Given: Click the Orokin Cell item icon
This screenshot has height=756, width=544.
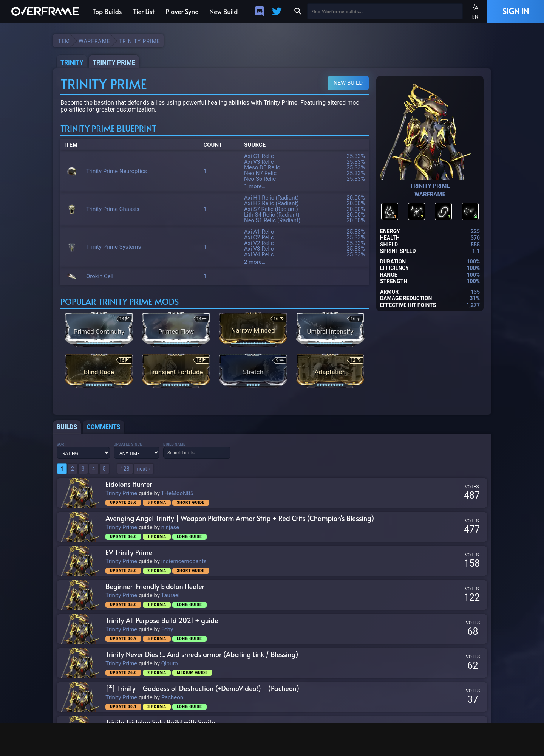Looking at the screenshot, I should point(72,276).
